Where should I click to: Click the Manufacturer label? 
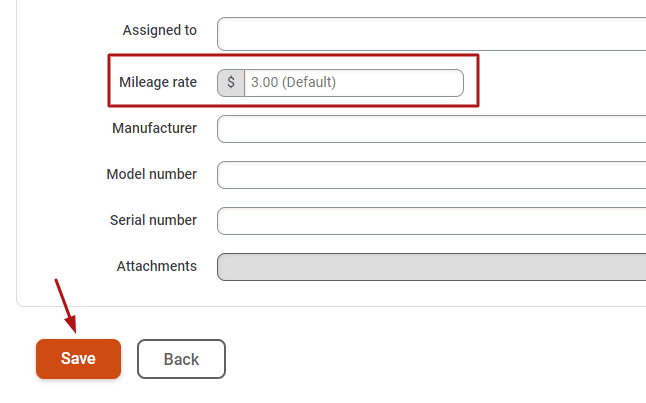[154, 128]
